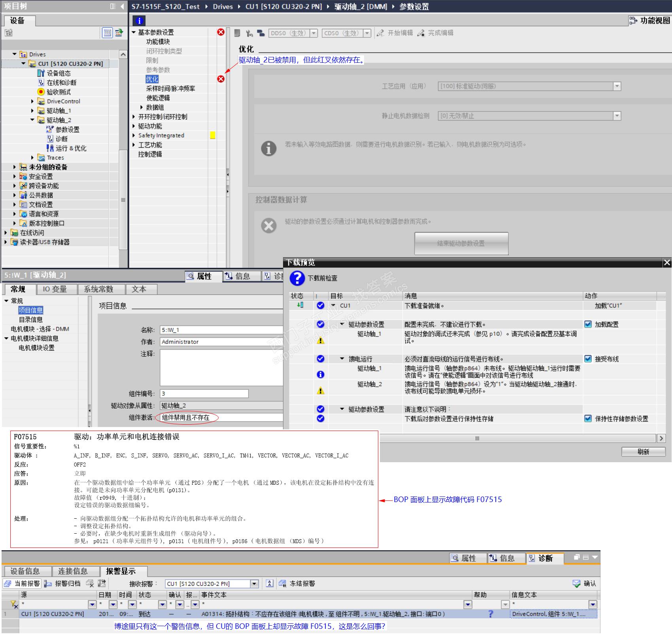Open 诊断 under 驱动轴_2
Screen dimensions: 672x634
coord(61,139)
